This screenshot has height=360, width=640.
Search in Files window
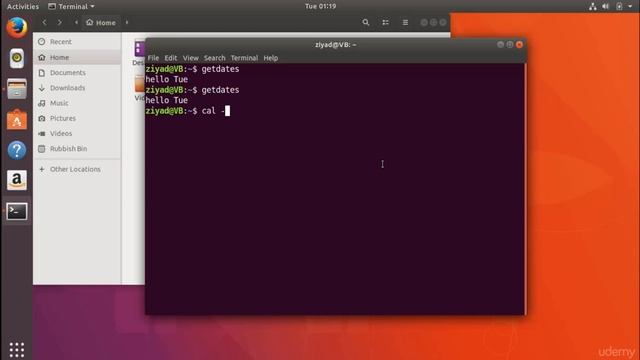click(x=366, y=22)
